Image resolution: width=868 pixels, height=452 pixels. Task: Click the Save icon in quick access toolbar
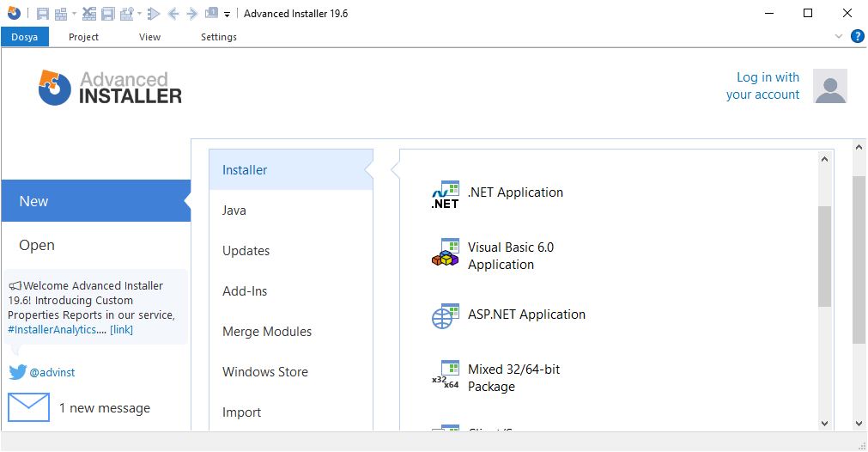[x=43, y=14]
